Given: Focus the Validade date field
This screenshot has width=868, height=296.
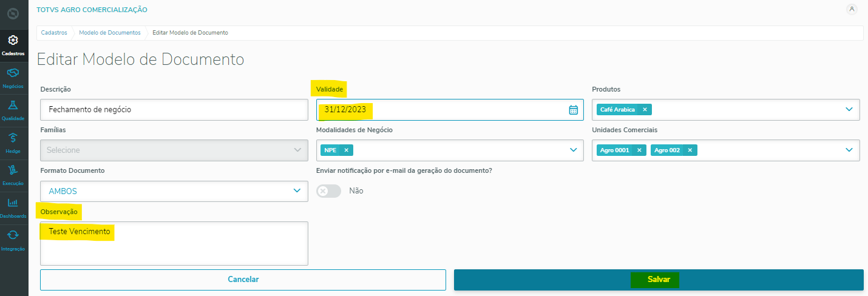Looking at the screenshot, I should pos(450,110).
